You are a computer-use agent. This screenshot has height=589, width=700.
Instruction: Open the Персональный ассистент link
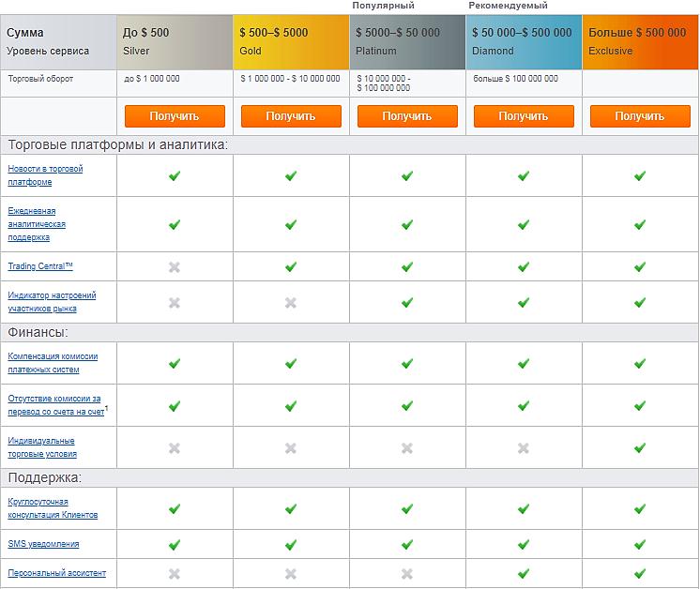57,573
